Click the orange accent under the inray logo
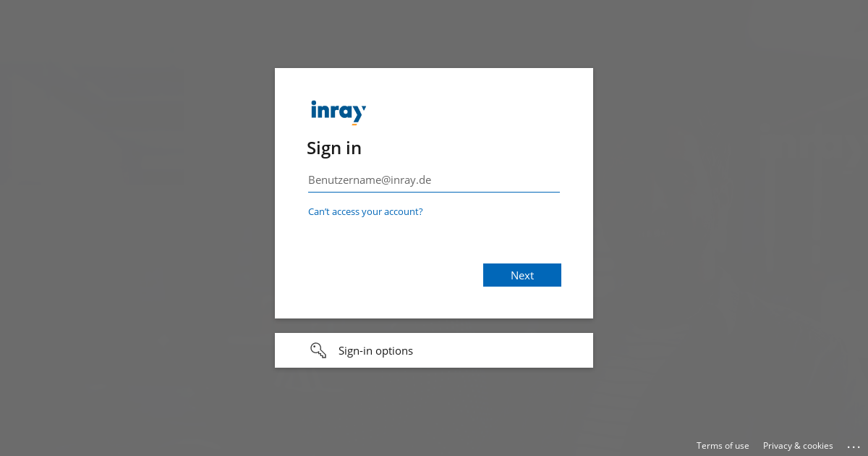 click(x=354, y=124)
